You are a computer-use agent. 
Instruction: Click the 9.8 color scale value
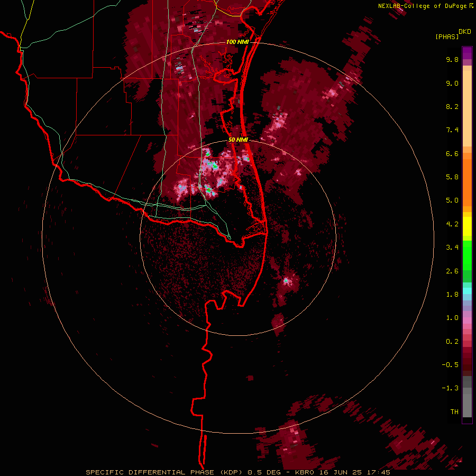pyautogui.click(x=452, y=59)
